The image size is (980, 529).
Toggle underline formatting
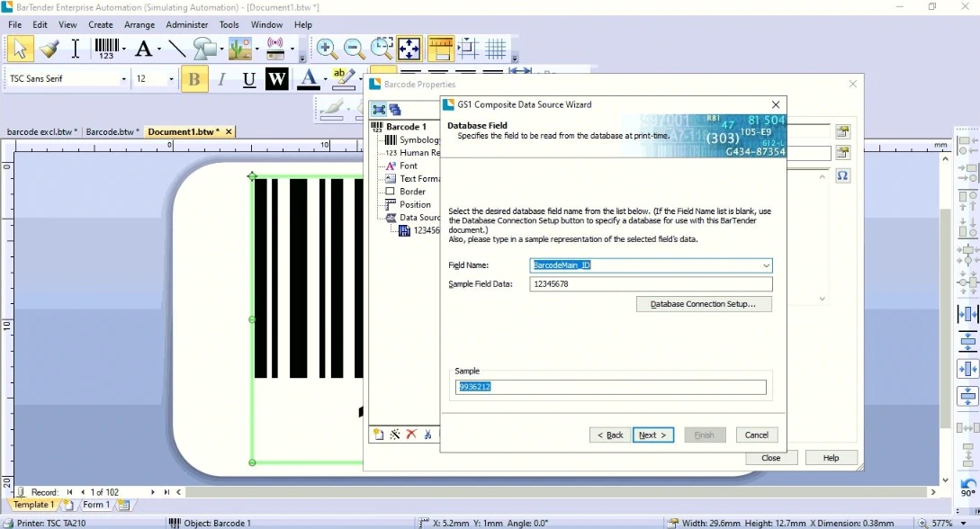coord(248,79)
